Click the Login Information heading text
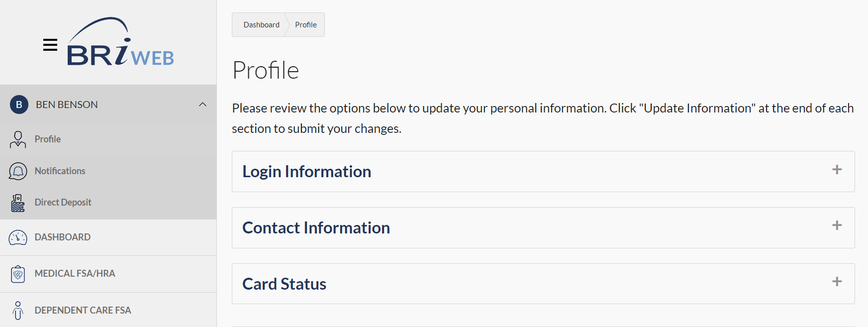This screenshot has height=327, width=868. pyautogui.click(x=306, y=172)
